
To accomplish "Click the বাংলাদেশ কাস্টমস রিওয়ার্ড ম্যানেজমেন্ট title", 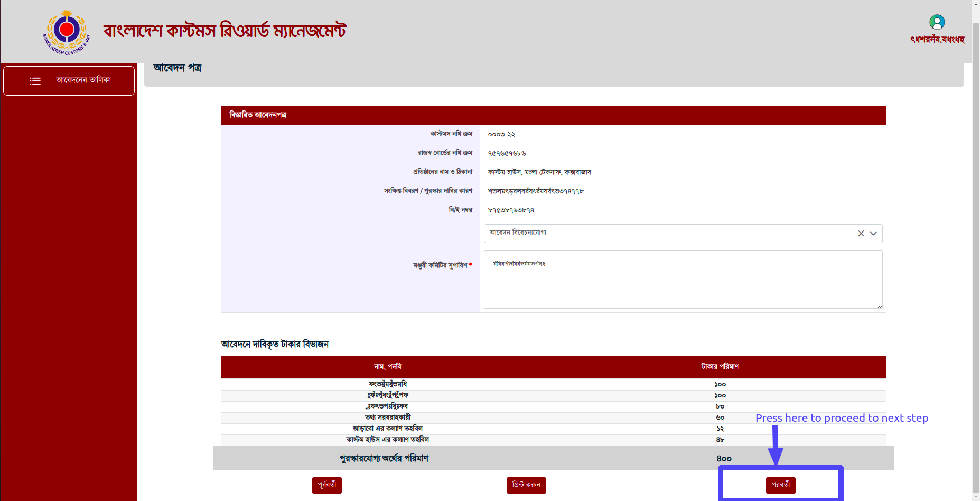I will (225, 31).
